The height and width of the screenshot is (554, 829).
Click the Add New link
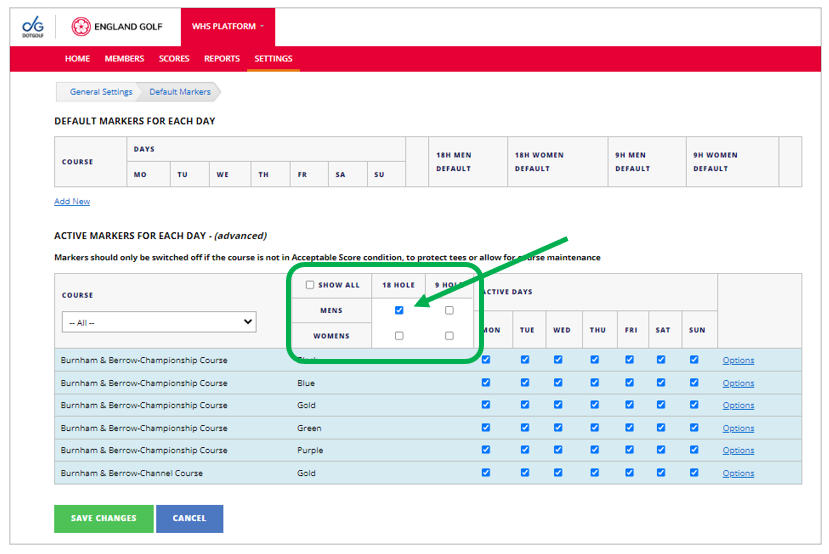pos(72,202)
